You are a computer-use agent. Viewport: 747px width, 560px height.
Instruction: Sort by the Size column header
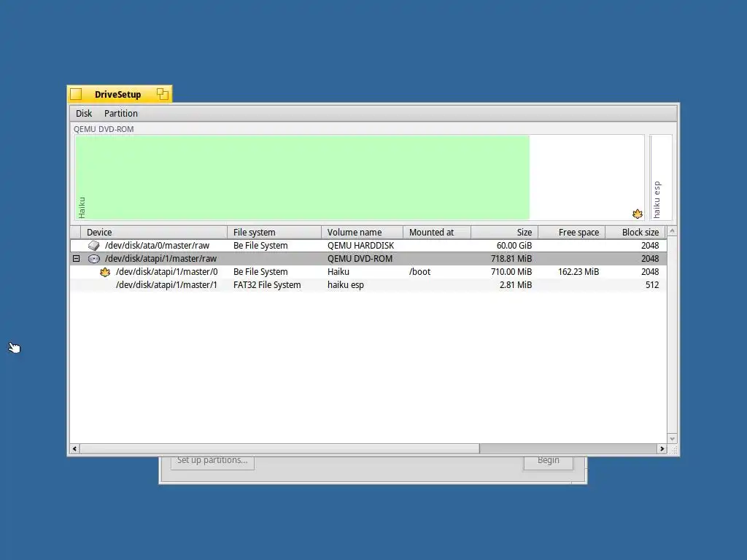click(x=505, y=233)
